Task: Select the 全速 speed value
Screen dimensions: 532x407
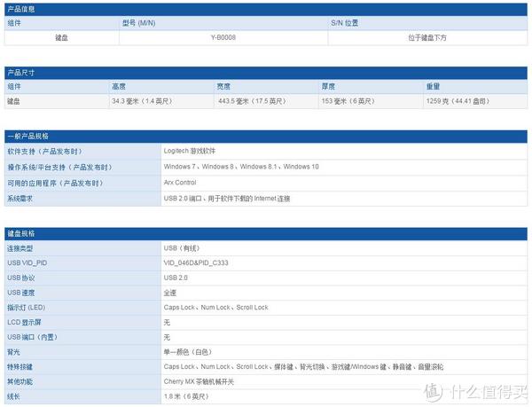Action: [x=169, y=293]
